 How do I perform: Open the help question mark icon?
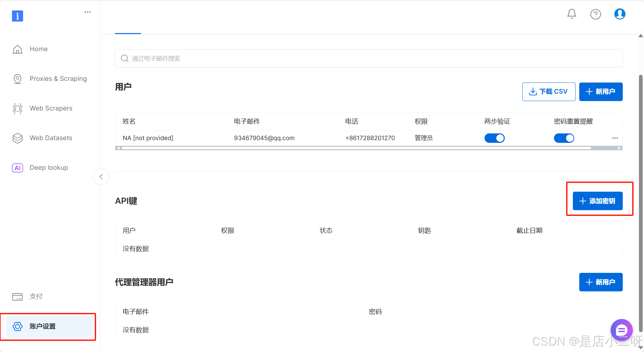tap(595, 14)
